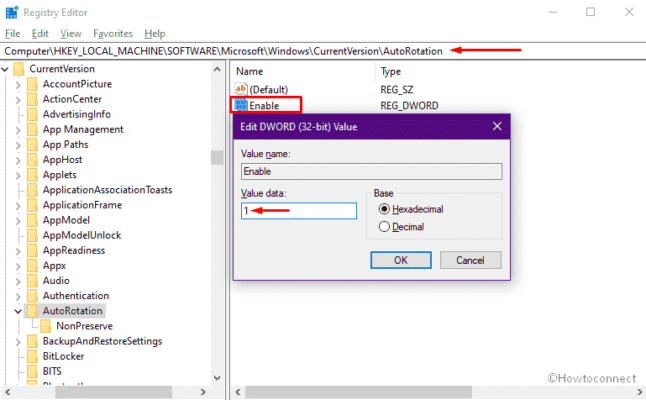Click the BITS folder icon
This screenshot has height=400, width=646.
pyautogui.click(x=32, y=372)
